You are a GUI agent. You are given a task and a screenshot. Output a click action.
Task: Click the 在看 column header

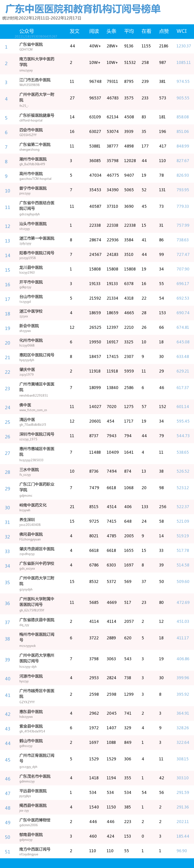click(147, 31)
